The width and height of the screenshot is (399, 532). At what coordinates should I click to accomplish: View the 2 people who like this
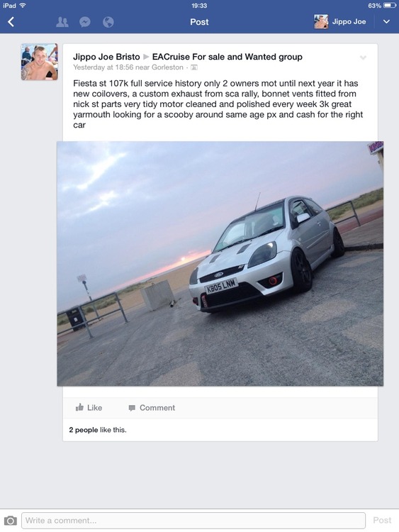pyautogui.click(x=84, y=430)
